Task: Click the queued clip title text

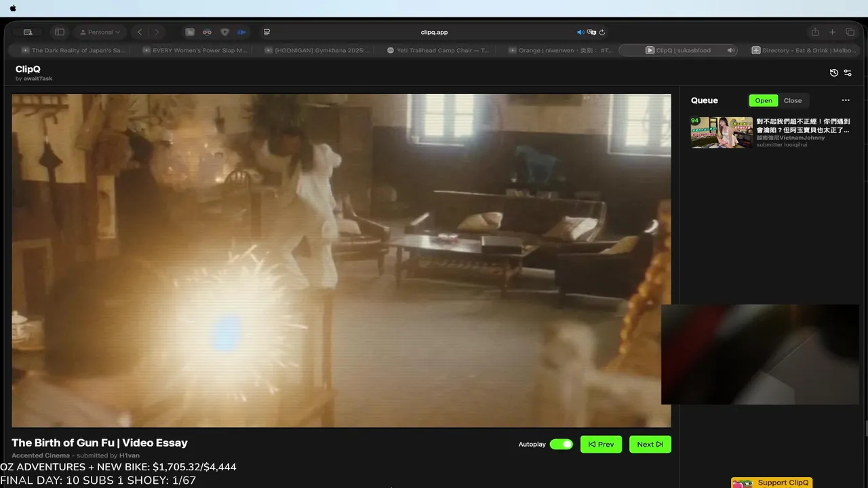Action: tap(803, 125)
